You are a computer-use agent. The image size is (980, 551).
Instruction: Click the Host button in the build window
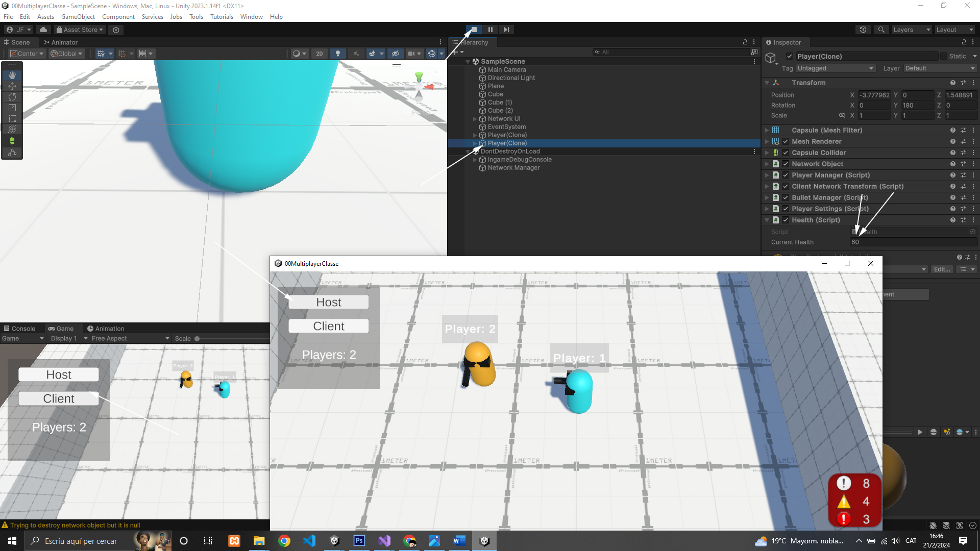point(328,302)
